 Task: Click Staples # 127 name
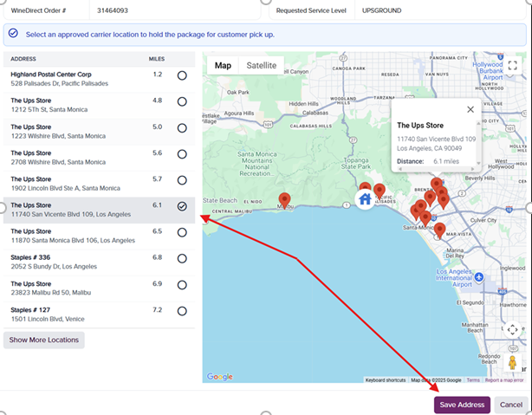pos(30,310)
